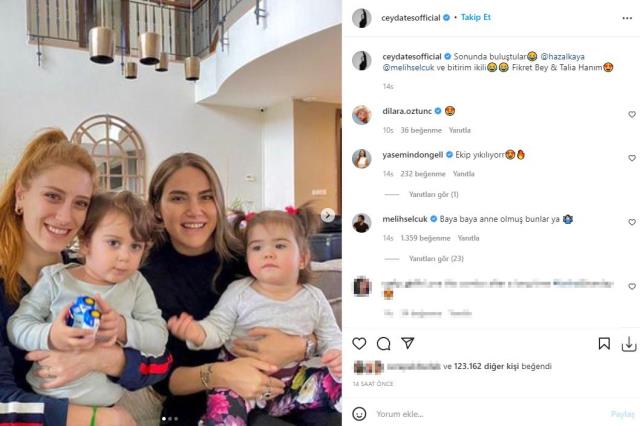The image size is (640, 426).
Task: Reply to dilara.oztunc with Yanıtla
Action: point(460,130)
